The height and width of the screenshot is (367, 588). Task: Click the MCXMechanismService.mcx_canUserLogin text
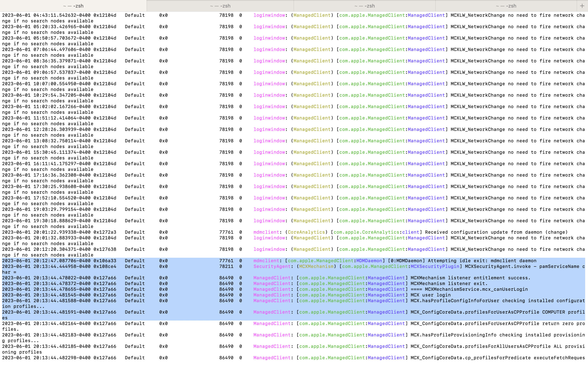tap(476, 289)
